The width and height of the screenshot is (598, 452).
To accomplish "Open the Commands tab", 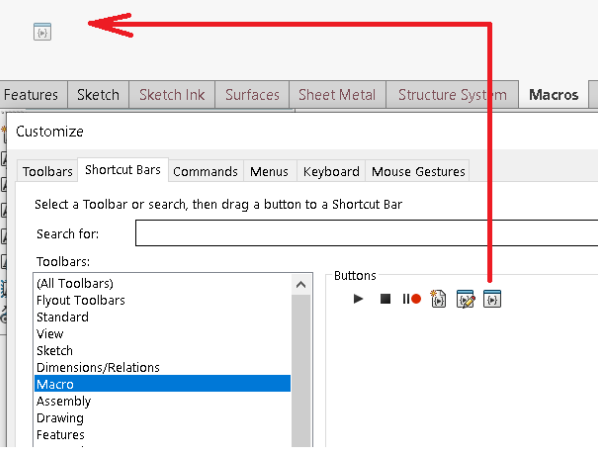I will coord(205,171).
